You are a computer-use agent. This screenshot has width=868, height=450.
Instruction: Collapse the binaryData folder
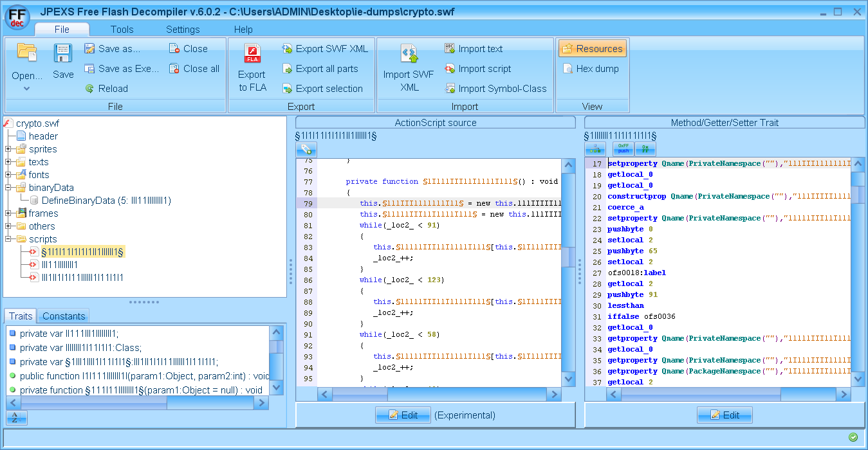click(x=8, y=188)
